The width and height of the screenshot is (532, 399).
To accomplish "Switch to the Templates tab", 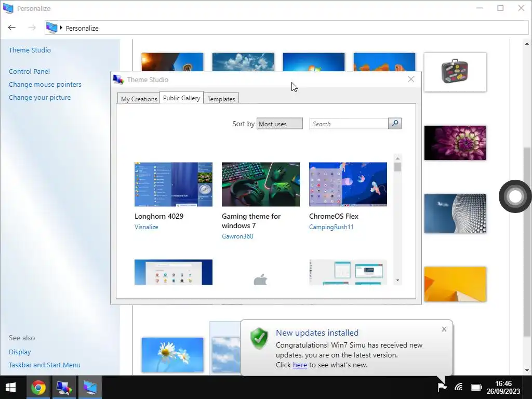I will coord(221,99).
